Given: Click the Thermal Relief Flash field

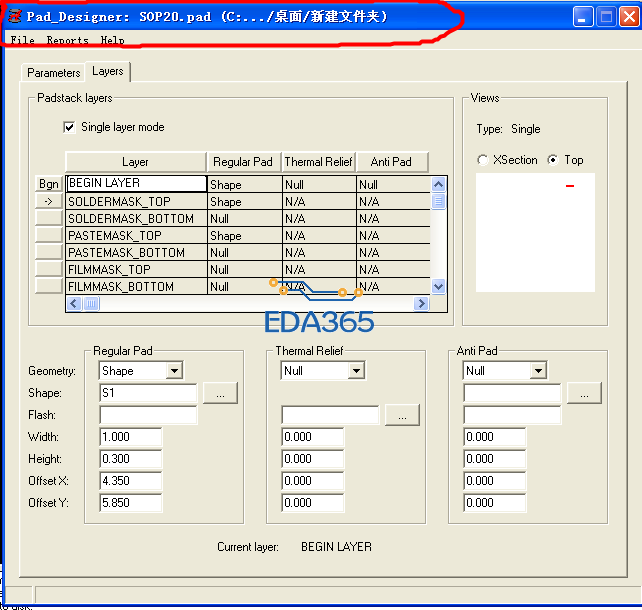Looking at the screenshot, I should pyautogui.click(x=330, y=415).
